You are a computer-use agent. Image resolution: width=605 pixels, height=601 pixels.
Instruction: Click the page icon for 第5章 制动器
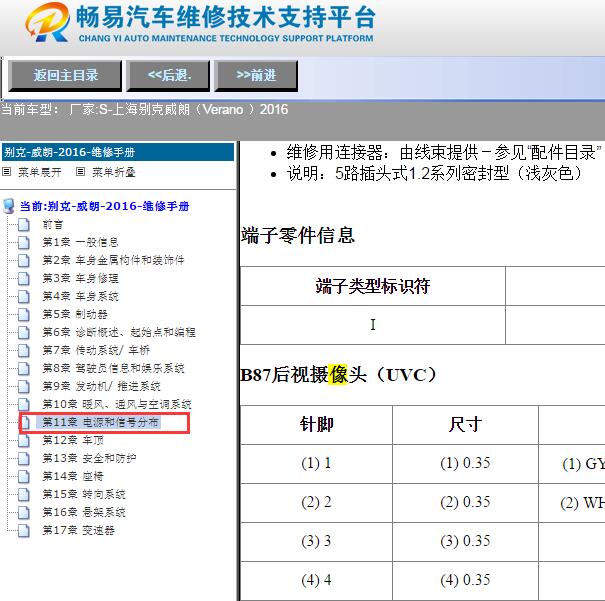click(24, 314)
